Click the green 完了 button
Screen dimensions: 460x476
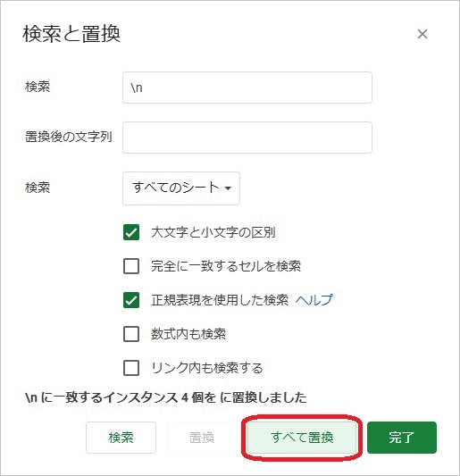[x=402, y=438]
